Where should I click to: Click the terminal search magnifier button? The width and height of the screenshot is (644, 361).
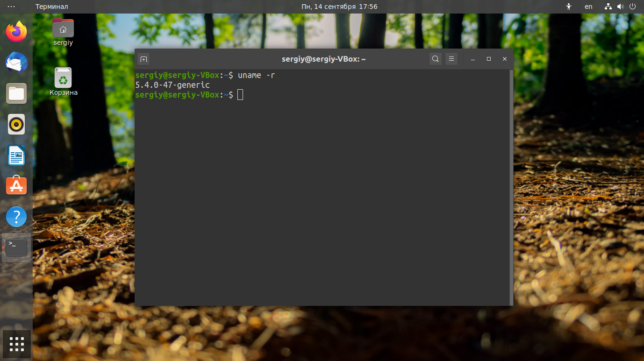pyautogui.click(x=436, y=59)
